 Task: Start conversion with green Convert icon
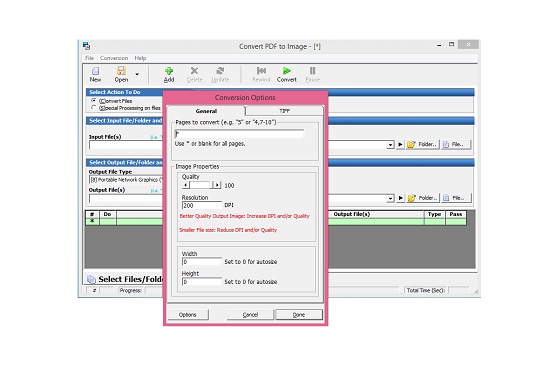point(287,71)
